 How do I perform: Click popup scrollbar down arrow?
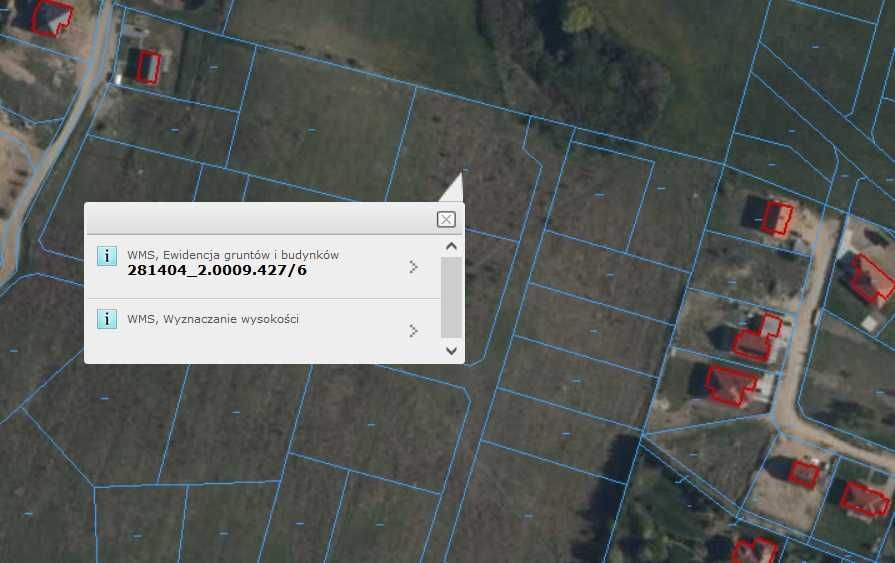pos(451,351)
